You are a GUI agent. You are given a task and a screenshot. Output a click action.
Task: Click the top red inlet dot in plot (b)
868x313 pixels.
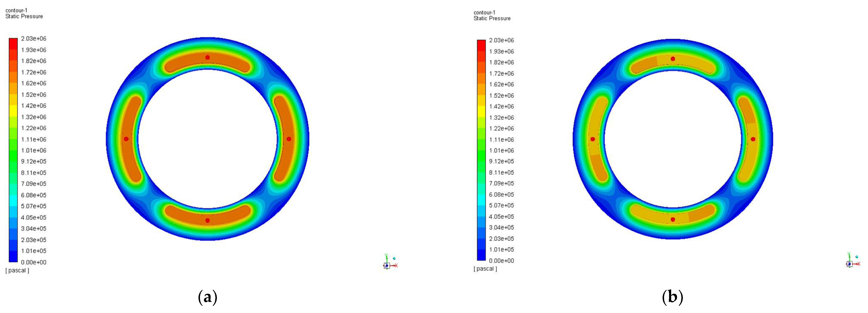pyautogui.click(x=673, y=59)
